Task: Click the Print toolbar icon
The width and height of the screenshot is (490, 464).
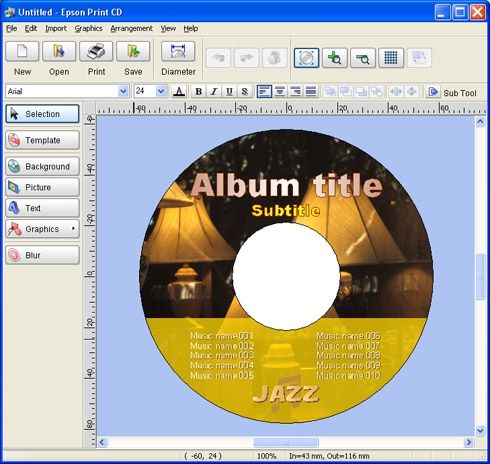Action: [x=96, y=51]
